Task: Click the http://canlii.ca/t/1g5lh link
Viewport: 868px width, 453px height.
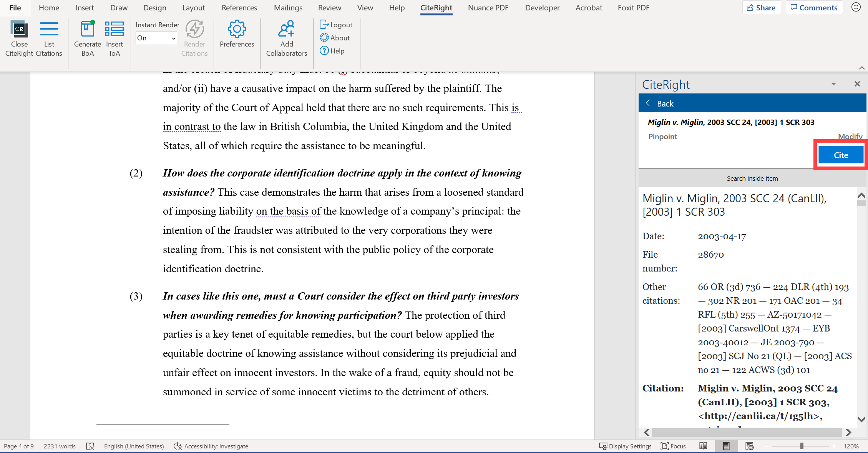Action: tap(760, 416)
